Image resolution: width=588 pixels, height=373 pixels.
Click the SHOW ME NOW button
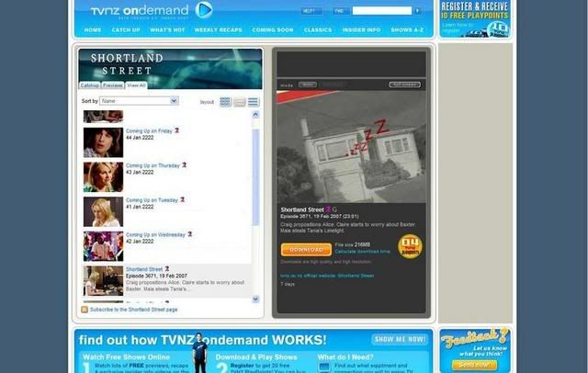pyautogui.click(x=401, y=339)
